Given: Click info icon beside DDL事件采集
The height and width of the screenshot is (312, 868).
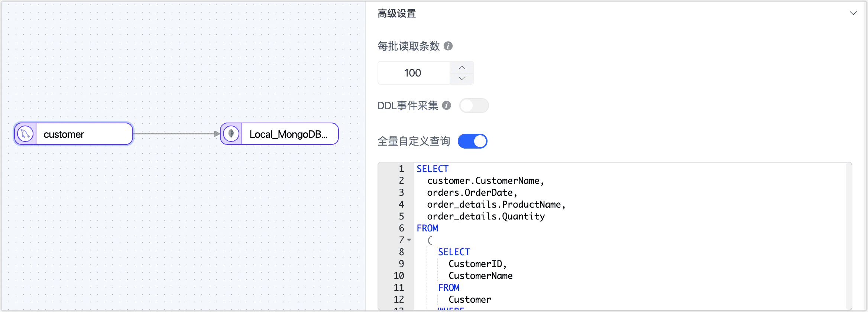Looking at the screenshot, I should click(447, 105).
